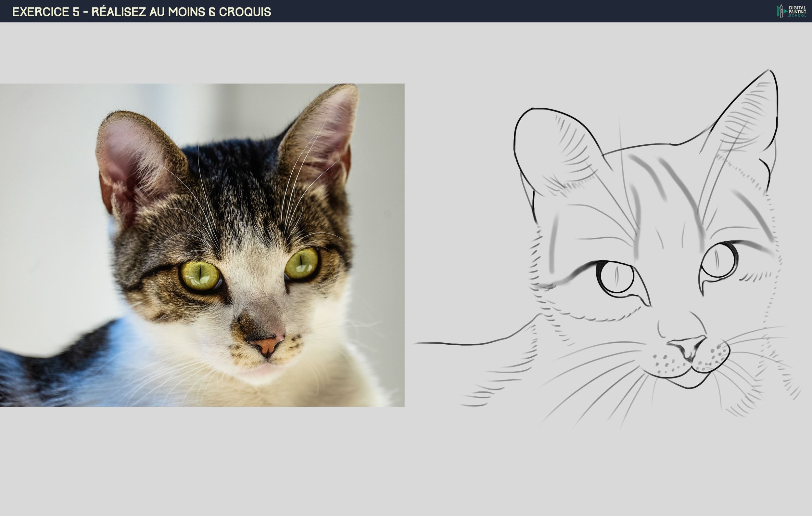Click the cat photo's left green eye
Image resolution: width=812 pixels, height=516 pixels.
click(200, 276)
